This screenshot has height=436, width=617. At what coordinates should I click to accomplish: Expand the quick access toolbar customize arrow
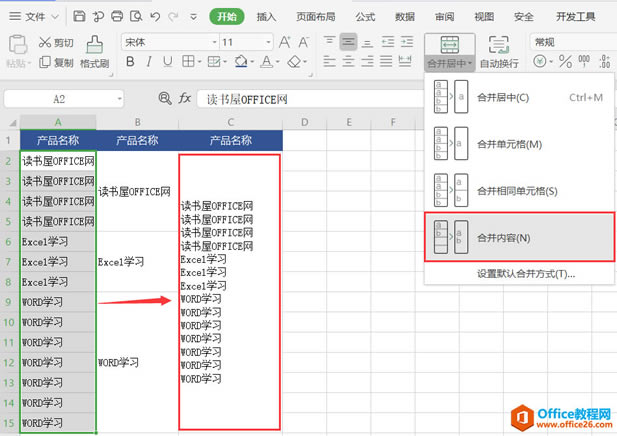193,17
